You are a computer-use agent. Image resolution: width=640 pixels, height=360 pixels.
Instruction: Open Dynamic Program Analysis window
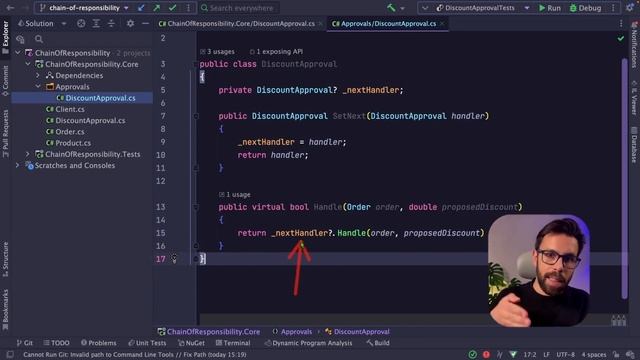308,343
